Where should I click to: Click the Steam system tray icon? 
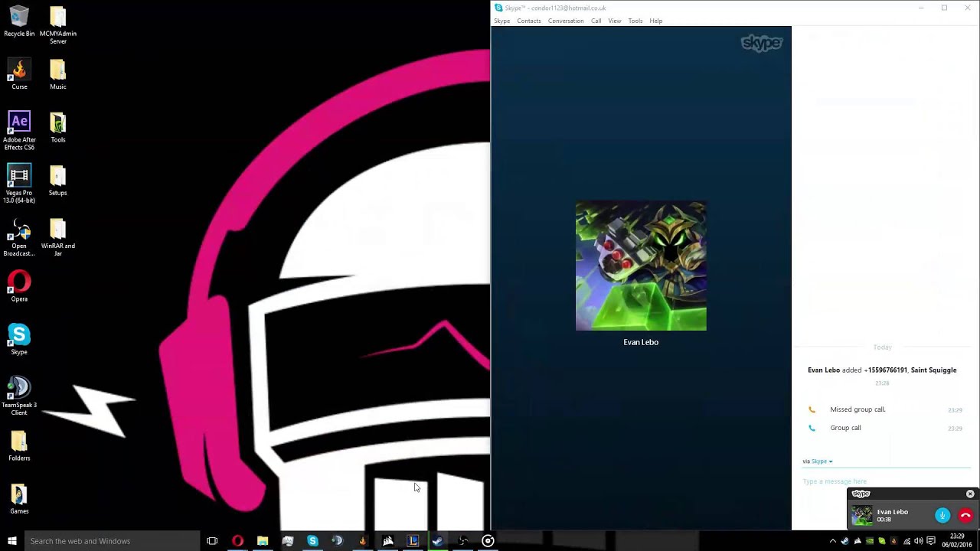(x=845, y=541)
